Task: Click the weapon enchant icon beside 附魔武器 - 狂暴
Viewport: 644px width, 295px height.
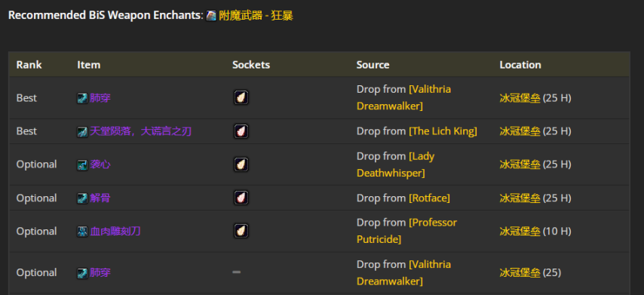Action: (x=211, y=16)
